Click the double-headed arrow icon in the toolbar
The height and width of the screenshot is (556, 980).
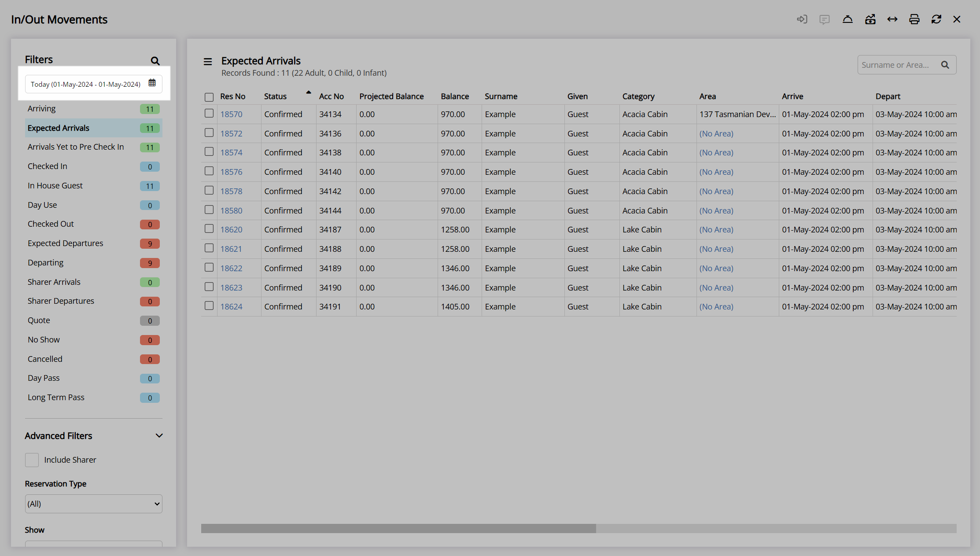[892, 19]
